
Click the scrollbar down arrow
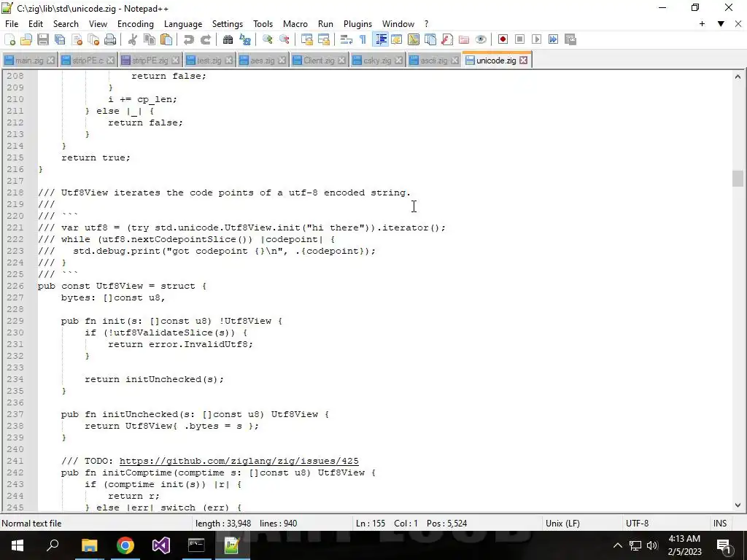click(738, 506)
